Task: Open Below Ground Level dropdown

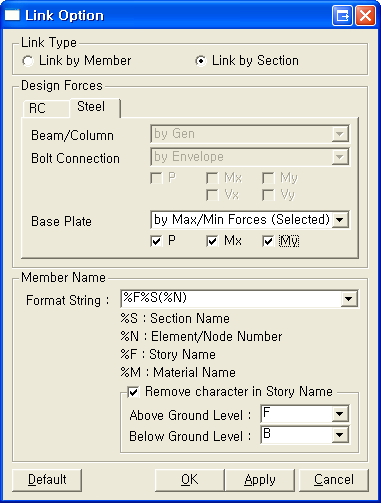Action: [x=340, y=435]
